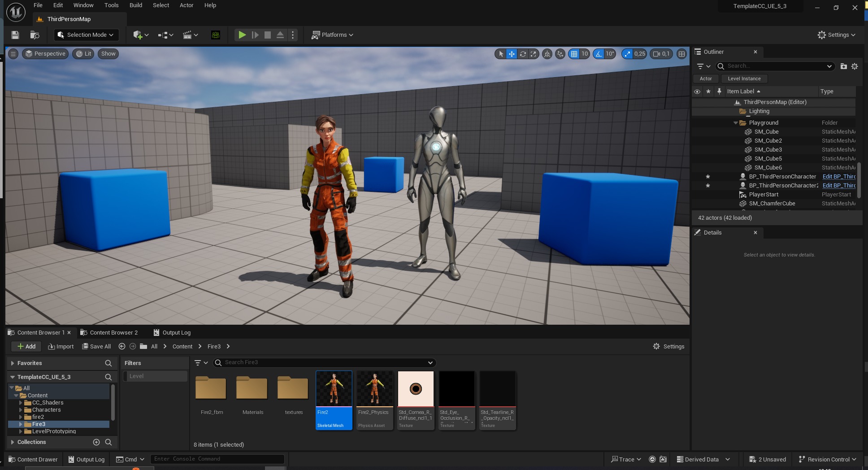
Task: Click the world coordinate system icon in the viewport
Action: (547, 54)
